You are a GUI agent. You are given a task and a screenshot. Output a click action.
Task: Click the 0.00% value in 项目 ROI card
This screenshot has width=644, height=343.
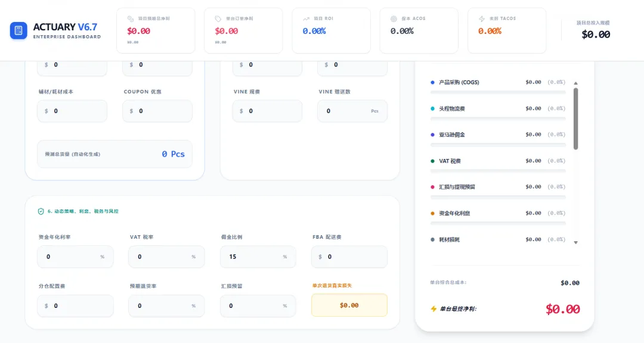[x=314, y=31]
